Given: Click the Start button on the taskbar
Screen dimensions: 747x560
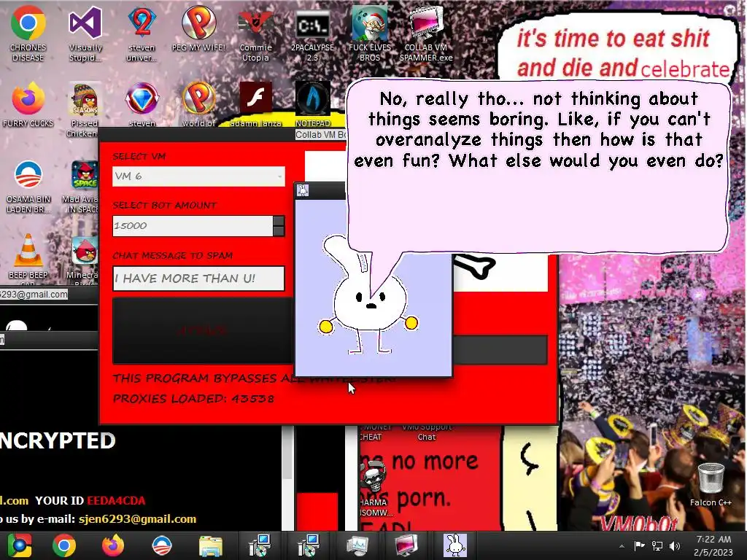Looking at the screenshot, I should pyautogui.click(x=20, y=545).
